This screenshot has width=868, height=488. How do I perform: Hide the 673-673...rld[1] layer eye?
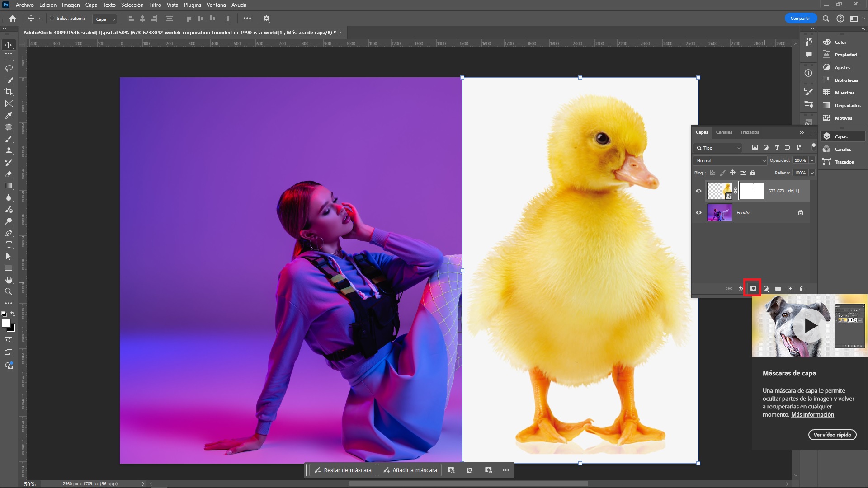(698, 191)
